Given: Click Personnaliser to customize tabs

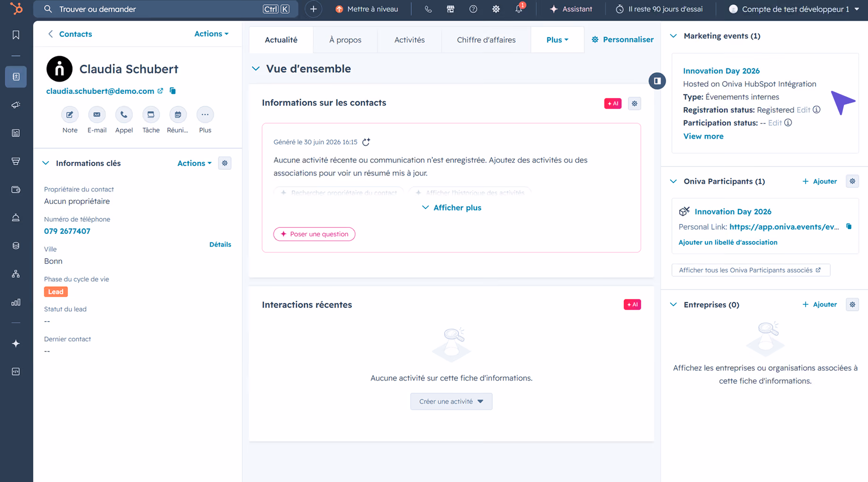Looking at the screenshot, I should click(622, 40).
